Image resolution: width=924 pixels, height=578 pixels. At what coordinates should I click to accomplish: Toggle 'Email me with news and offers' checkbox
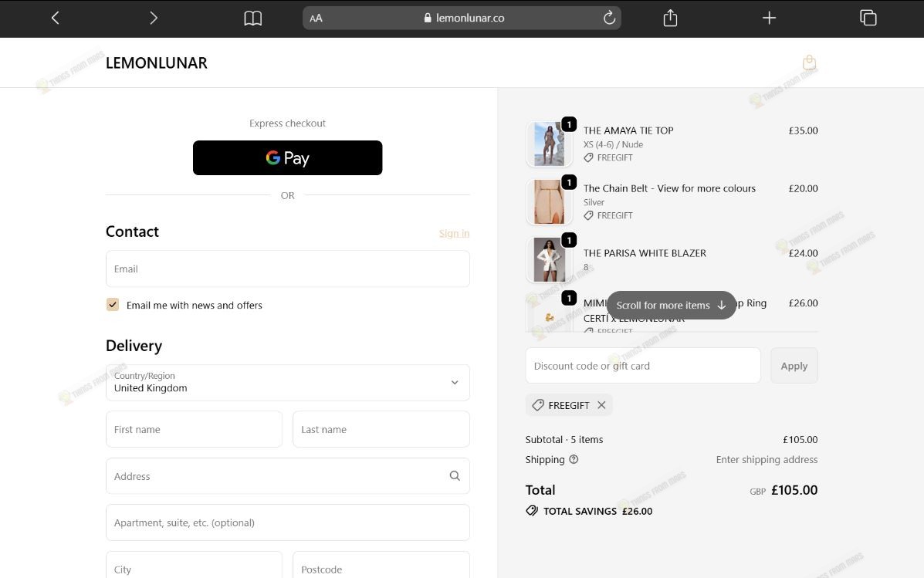click(x=113, y=305)
